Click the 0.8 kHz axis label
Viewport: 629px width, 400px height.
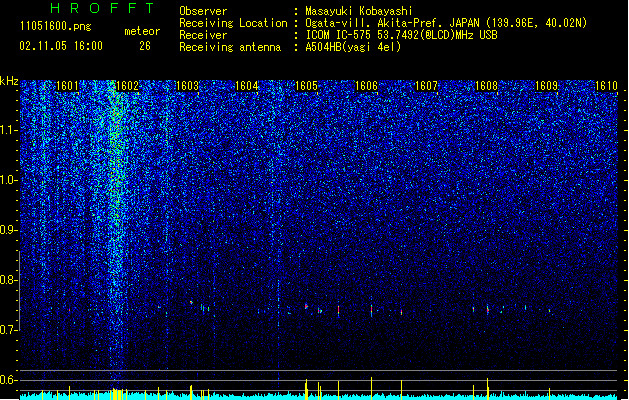[9, 280]
